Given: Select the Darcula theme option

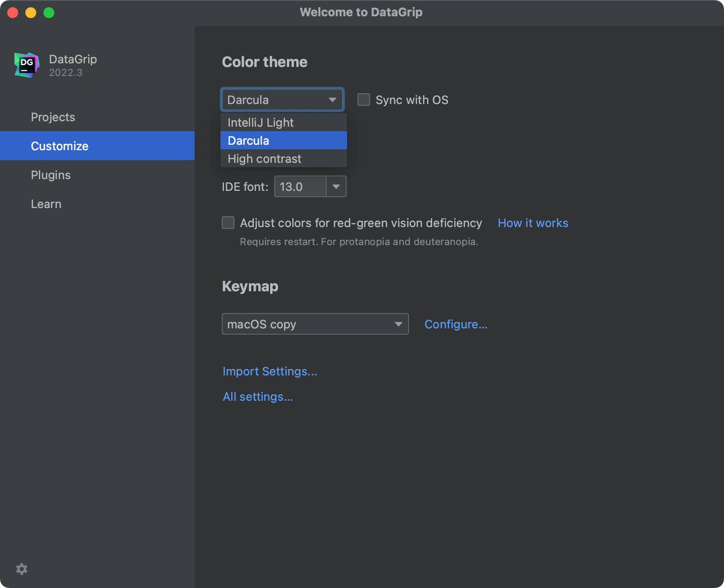Looking at the screenshot, I should pos(248,140).
